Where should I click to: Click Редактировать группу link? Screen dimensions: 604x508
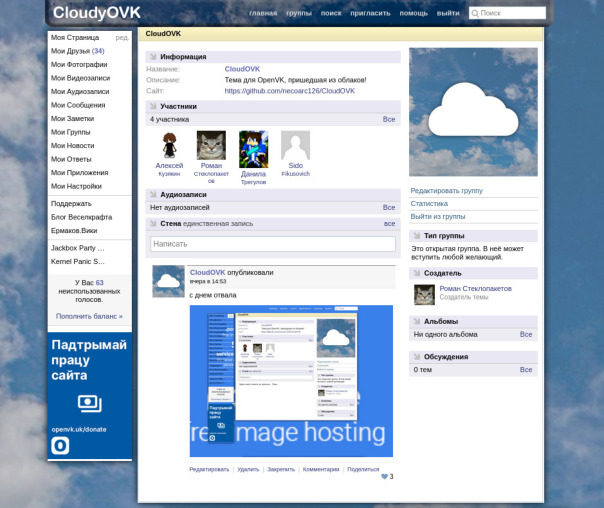pyautogui.click(x=446, y=191)
